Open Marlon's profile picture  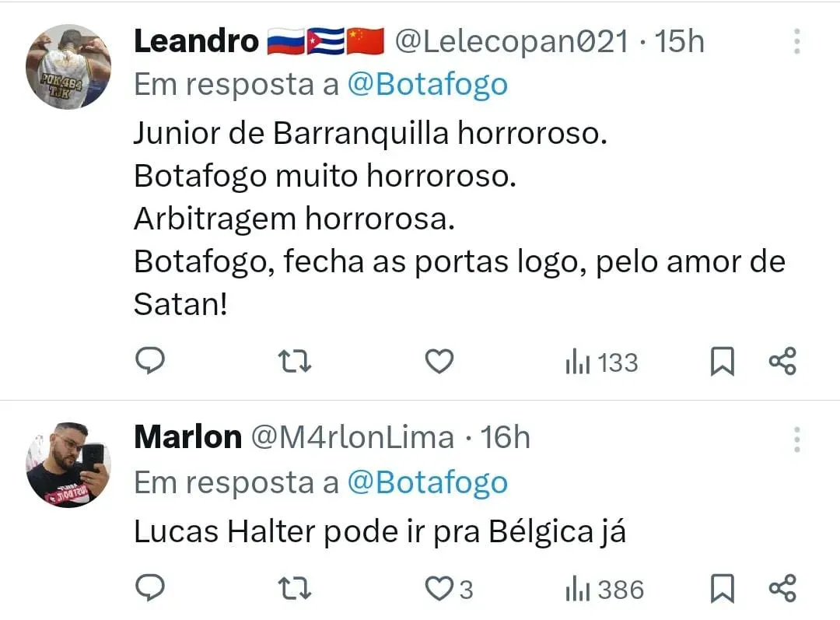(68, 464)
